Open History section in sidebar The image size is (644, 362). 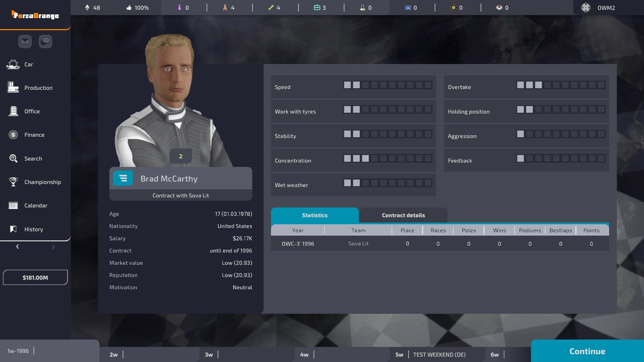34,229
